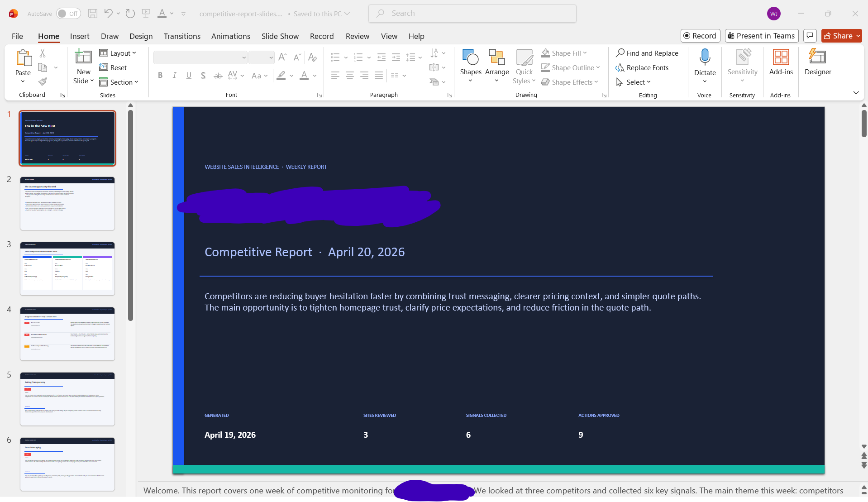Click the text highlight color pen

(281, 76)
